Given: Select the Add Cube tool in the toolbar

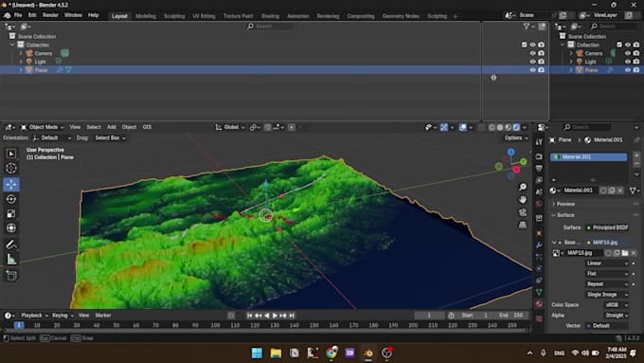Looking at the screenshot, I should tap(11, 276).
